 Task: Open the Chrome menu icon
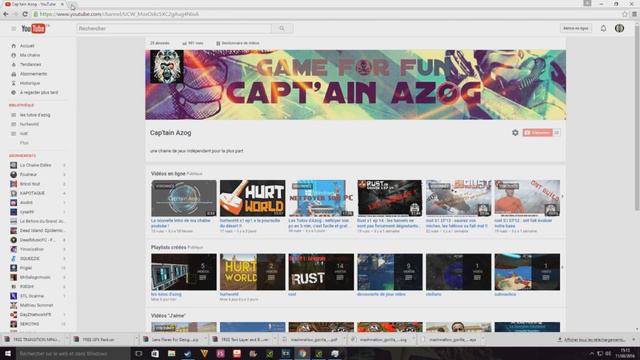pyautogui.click(x=634, y=14)
